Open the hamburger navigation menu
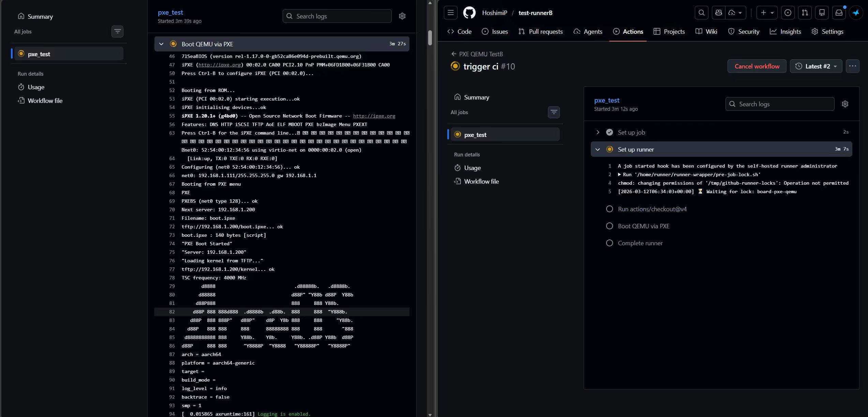868x417 pixels. click(451, 13)
